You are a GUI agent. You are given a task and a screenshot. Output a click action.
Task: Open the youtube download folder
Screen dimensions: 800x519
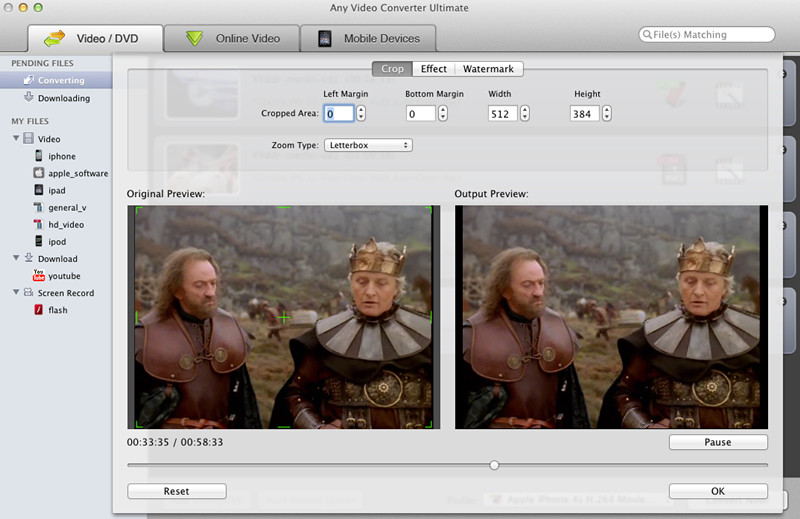click(x=63, y=275)
